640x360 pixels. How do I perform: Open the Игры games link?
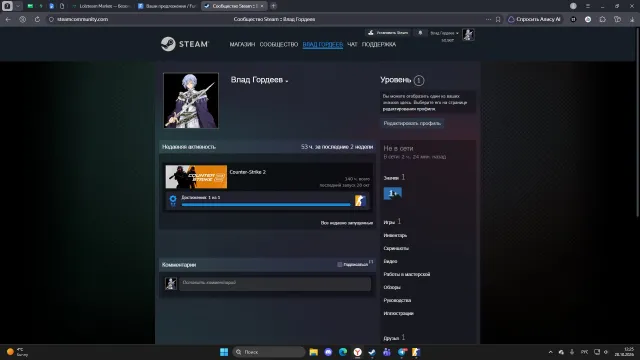tap(389, 222)
